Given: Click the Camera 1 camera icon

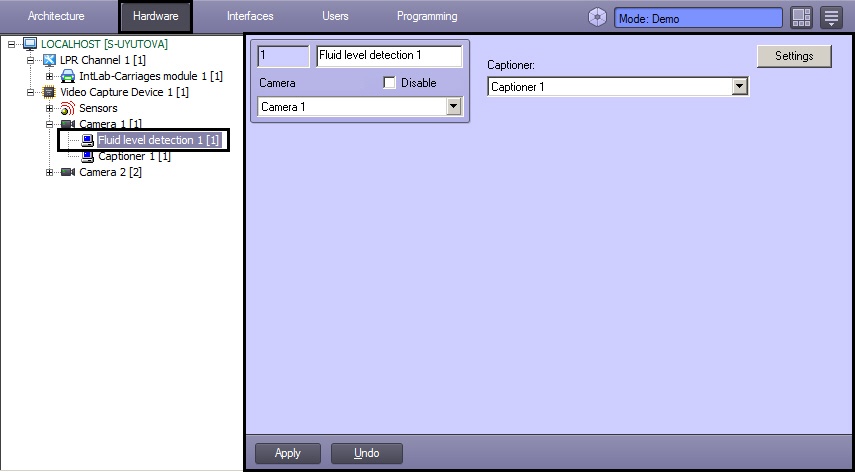Looking at the screenshot, I should 68,124.
